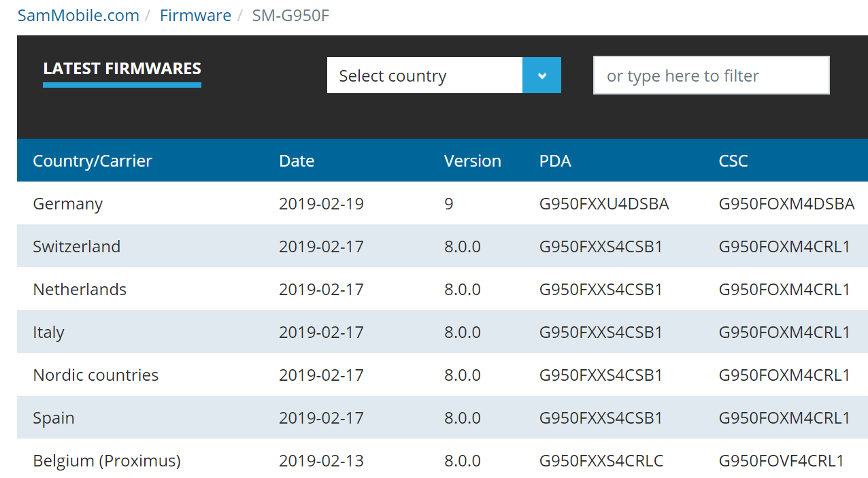
Task: Click the SM-G950F breadcrumb item
Action: (x=290, y=16)
